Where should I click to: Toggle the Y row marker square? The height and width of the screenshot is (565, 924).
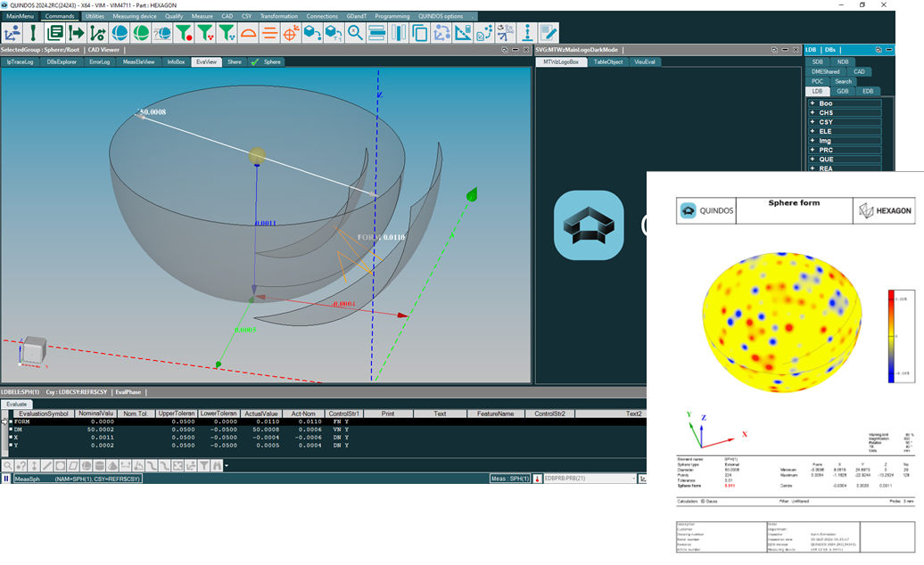coord(11,446)
